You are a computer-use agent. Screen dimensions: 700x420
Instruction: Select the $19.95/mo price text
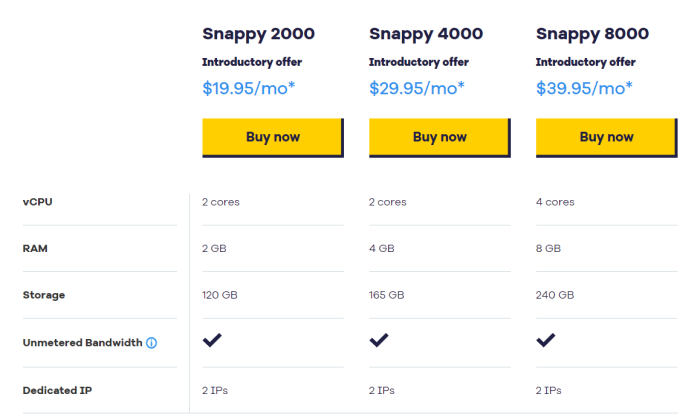click(x=249, y=88)
